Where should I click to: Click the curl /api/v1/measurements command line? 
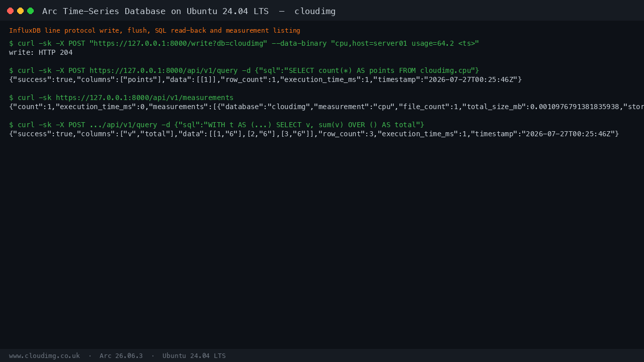121,98
